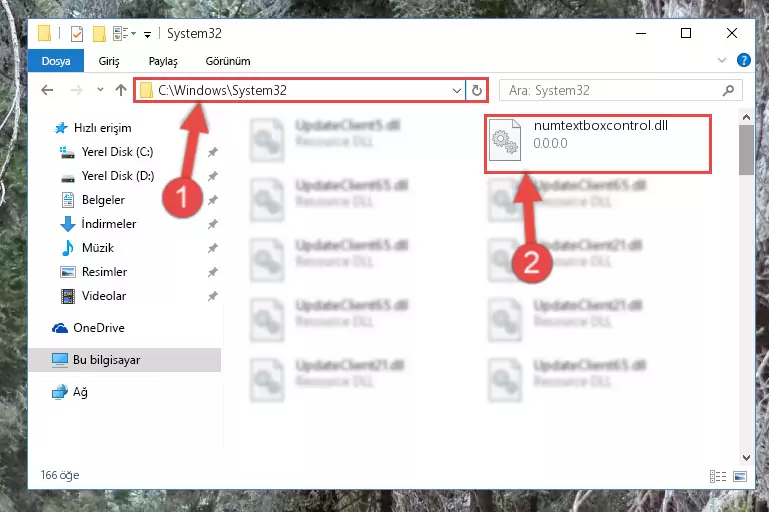Open the Belgeler folder
Viewport: 769px width, 512px height.
pos(93,200)
